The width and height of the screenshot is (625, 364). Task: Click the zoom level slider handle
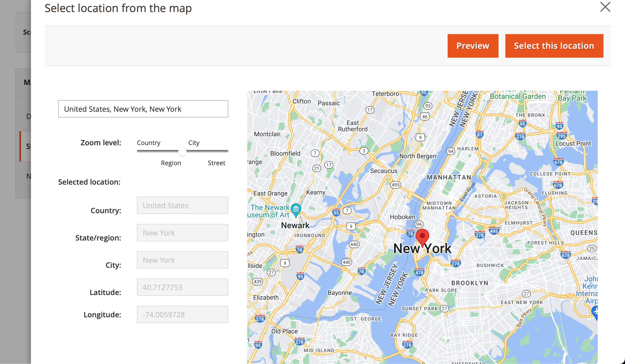tap(182, 151)
